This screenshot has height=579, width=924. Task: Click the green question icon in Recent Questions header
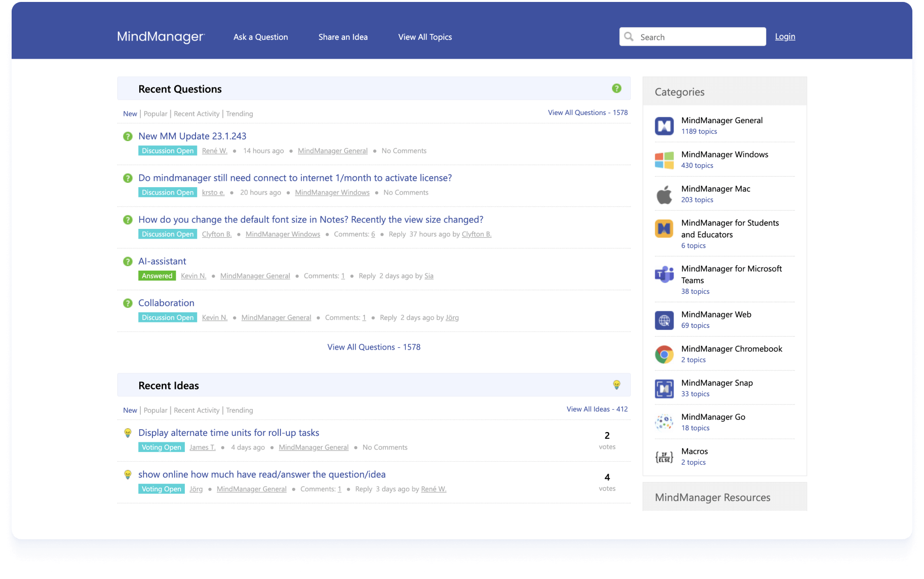coord(616,88)
